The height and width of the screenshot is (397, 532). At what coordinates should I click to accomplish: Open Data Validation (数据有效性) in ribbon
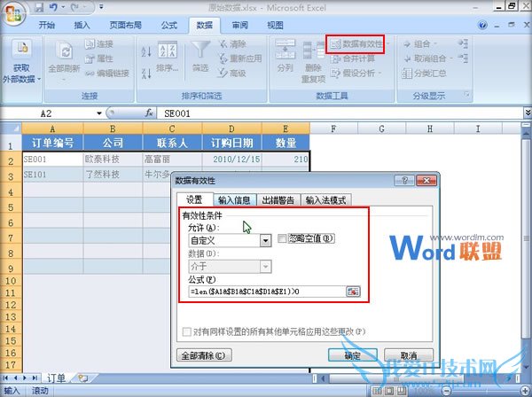(356, 44)
